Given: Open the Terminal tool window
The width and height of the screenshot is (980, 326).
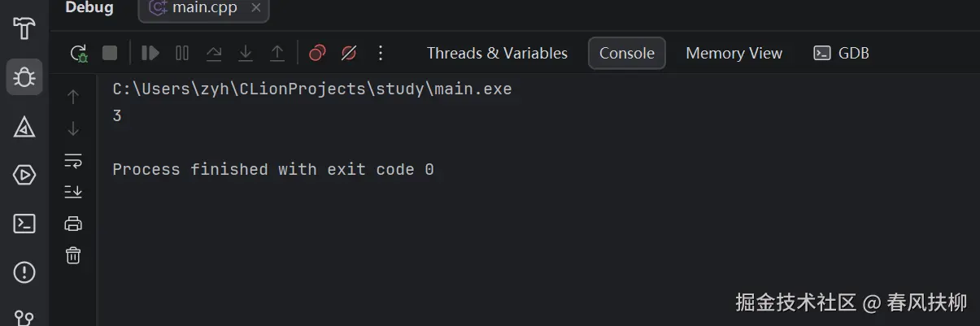Looking at the screenshot, I should click(x=24, y=224).
